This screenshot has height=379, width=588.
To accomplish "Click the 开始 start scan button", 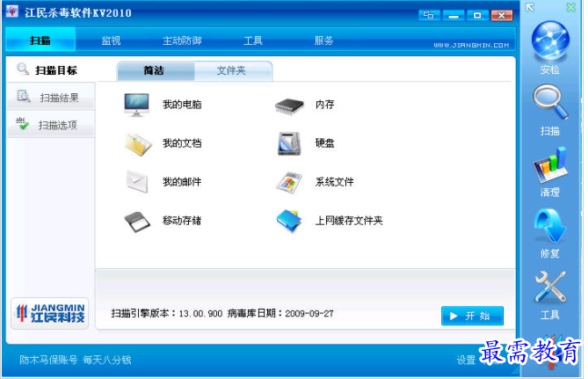I will click(472, 316).
